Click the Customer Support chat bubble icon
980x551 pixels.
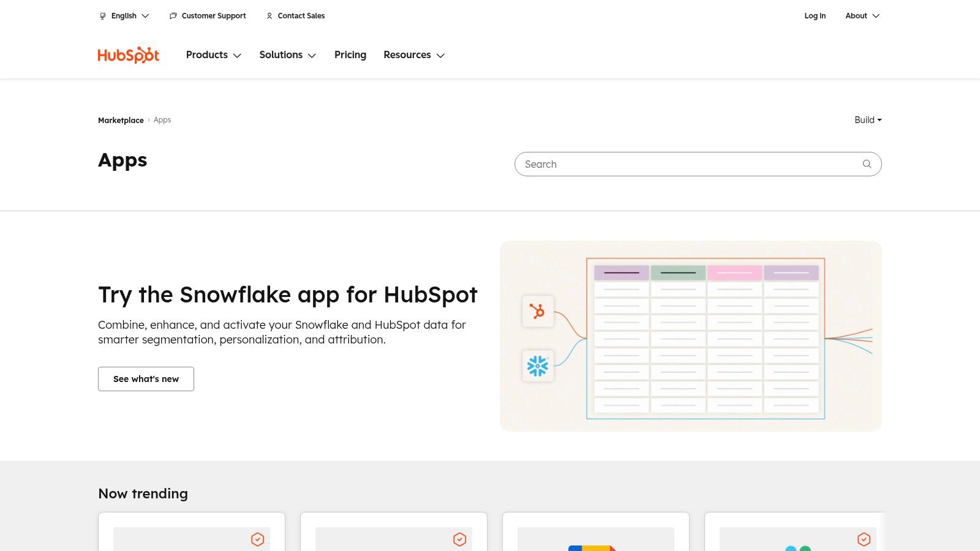click(x=173, y=15)
